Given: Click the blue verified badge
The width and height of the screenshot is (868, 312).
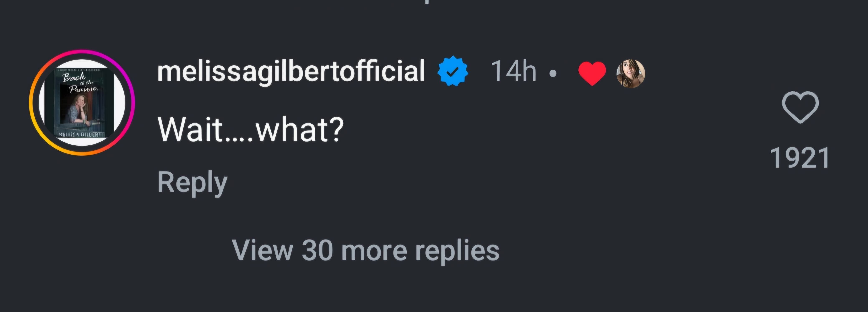Looking at the screenshot, I should [x=453, y=71].
